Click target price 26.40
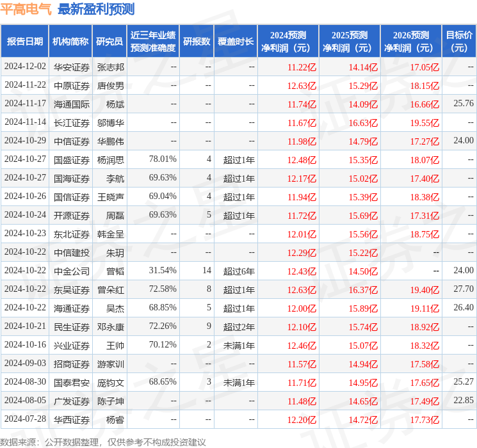Viewport: 477px width, 448px height. pos(464,307)
